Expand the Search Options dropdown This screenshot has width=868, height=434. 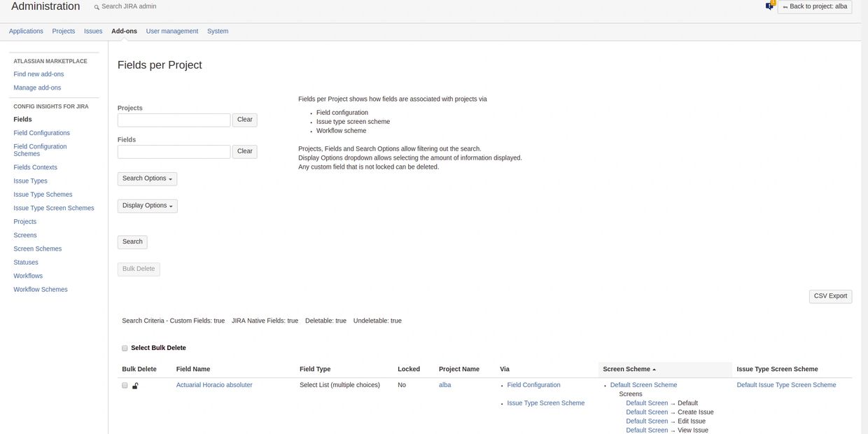pyautogui.click(x=147, y=178)
